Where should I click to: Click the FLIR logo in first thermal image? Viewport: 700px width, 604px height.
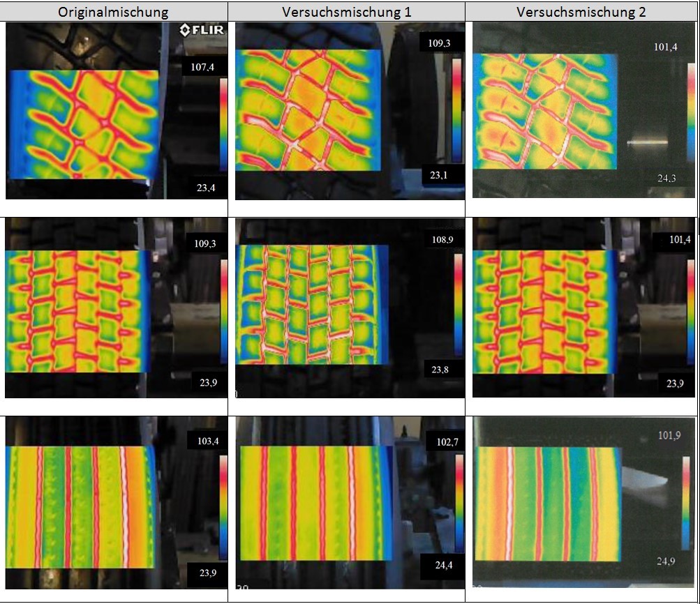tap(201, 30)
